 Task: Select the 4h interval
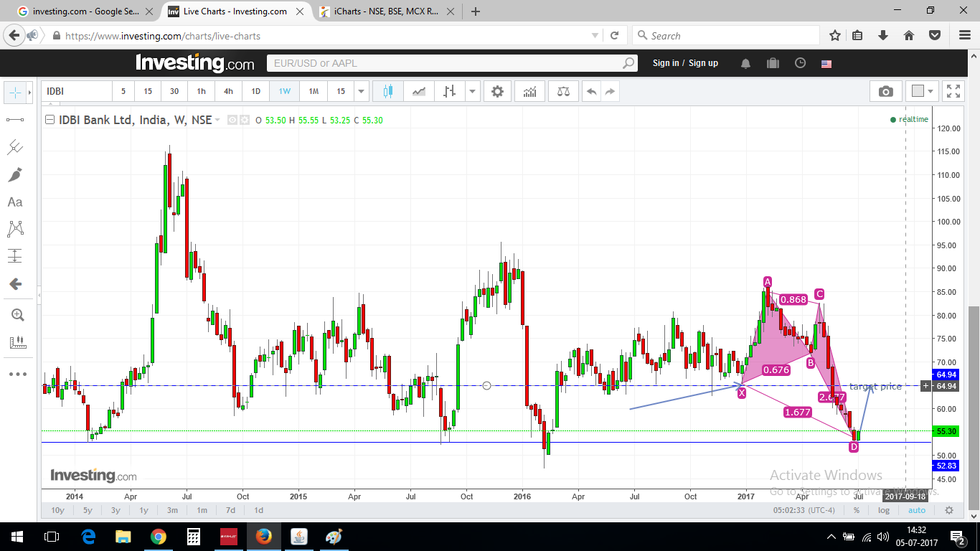(x=228, y=91)
